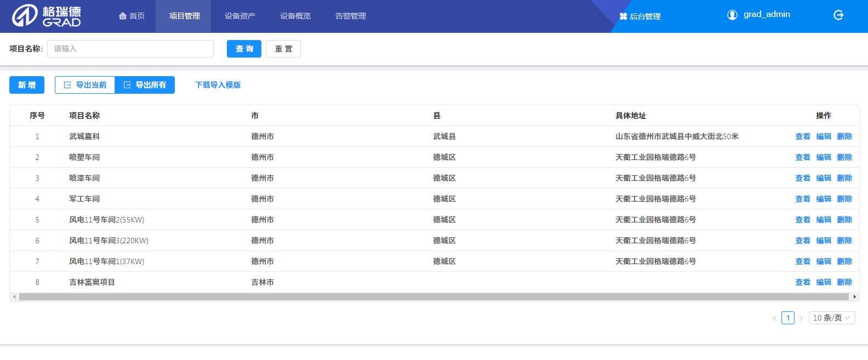
Task: Click the previous page arrow
Action: pos(774,318)
